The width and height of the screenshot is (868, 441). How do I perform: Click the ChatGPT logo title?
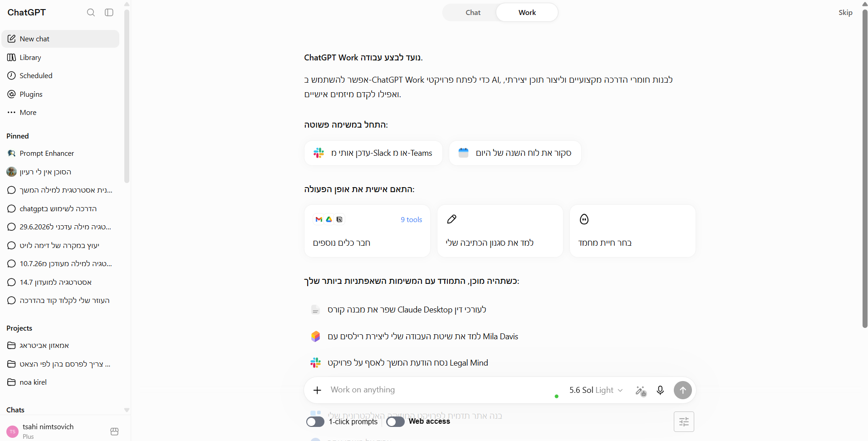[27, 13]
